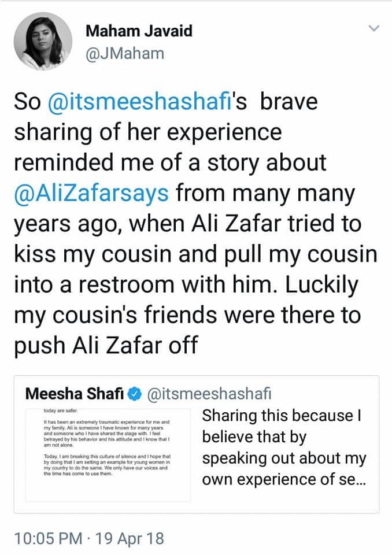The height and width of the screenshot is (555, 392).
Task: Click verified badge beside Meesha Shafi
Action: click(x=134, y=394)
